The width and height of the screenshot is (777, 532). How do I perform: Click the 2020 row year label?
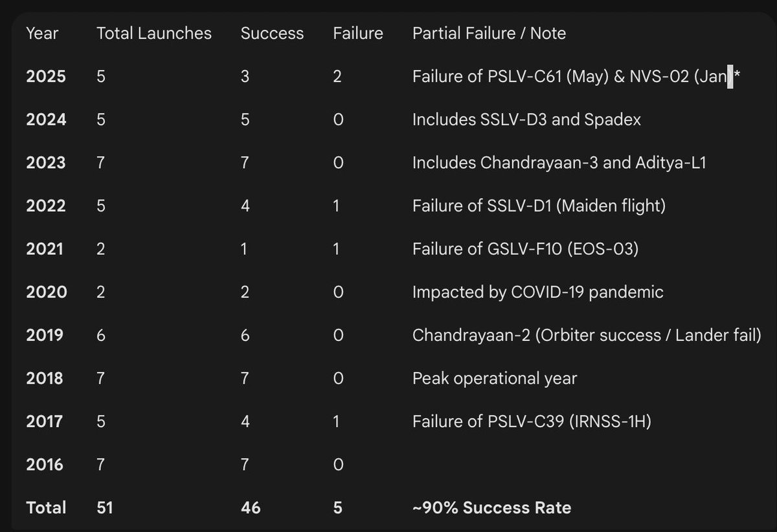(46, 292)
